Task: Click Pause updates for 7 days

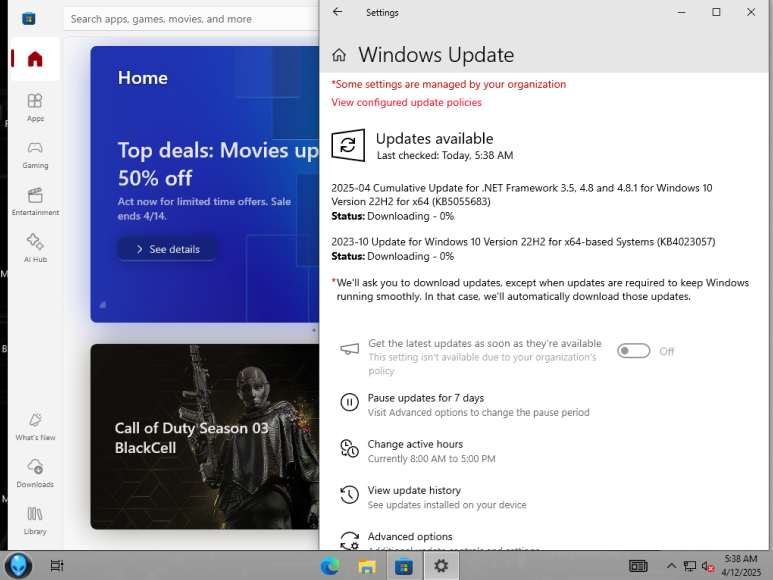Action: (x=426, y=398)
